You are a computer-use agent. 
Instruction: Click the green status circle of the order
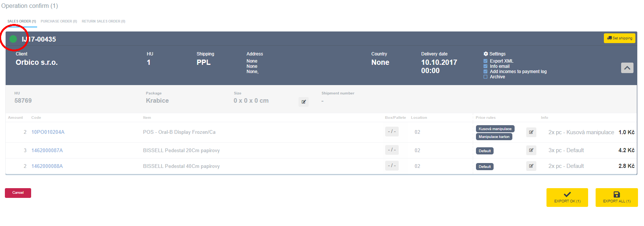click(13, 39)
